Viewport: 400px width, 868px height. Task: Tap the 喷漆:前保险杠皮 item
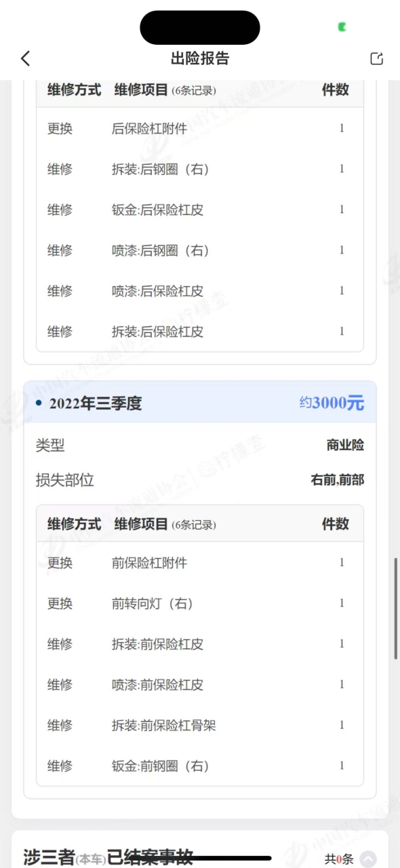point(157,684)
